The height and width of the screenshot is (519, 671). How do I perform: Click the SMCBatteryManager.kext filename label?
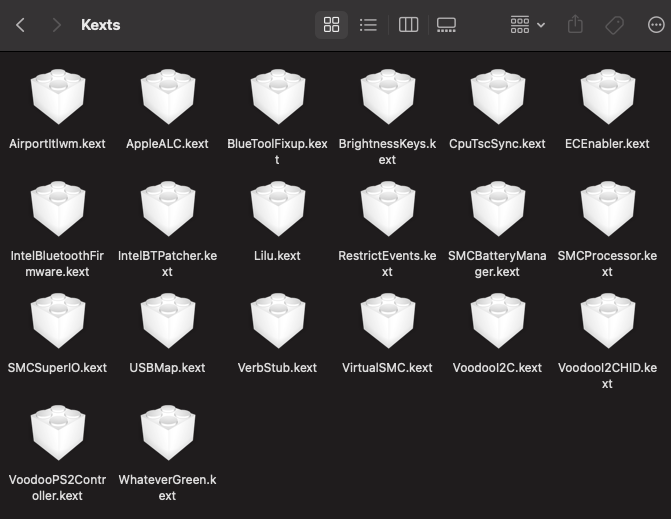pos(497,264)
